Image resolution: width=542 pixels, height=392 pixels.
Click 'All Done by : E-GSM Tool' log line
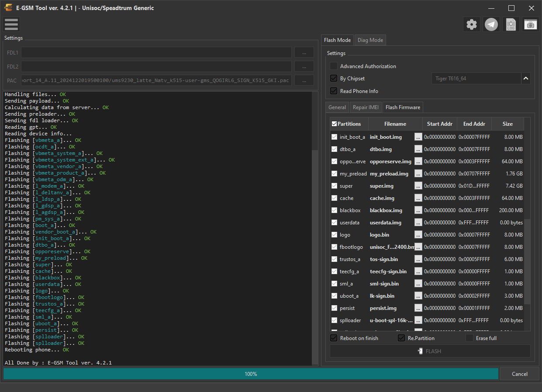coord(58,363)
